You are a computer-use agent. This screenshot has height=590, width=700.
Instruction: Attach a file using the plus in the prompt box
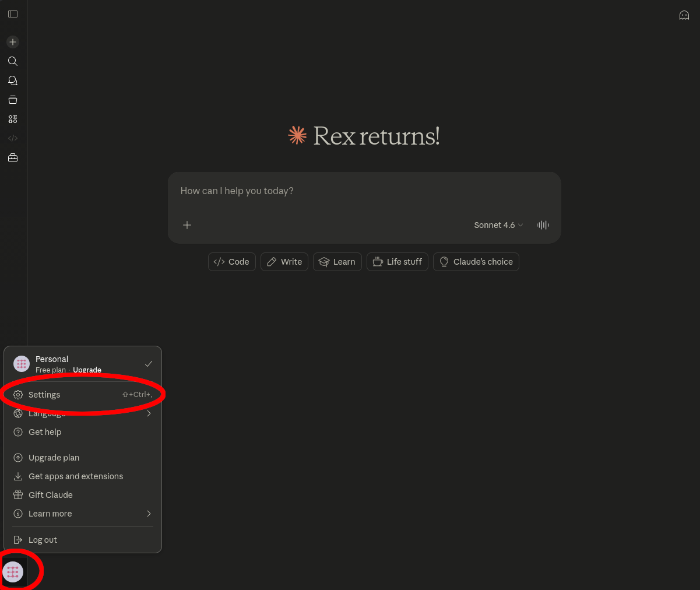187,224
